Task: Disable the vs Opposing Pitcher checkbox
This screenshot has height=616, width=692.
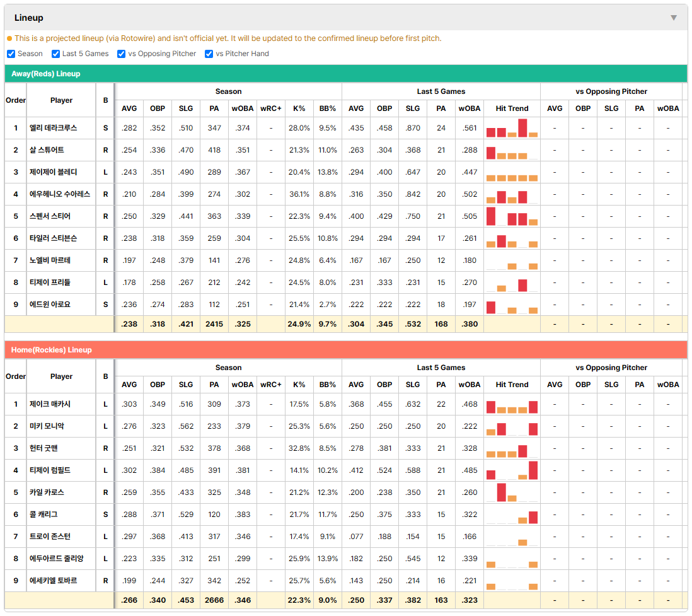Action: [x=122, y=54]
